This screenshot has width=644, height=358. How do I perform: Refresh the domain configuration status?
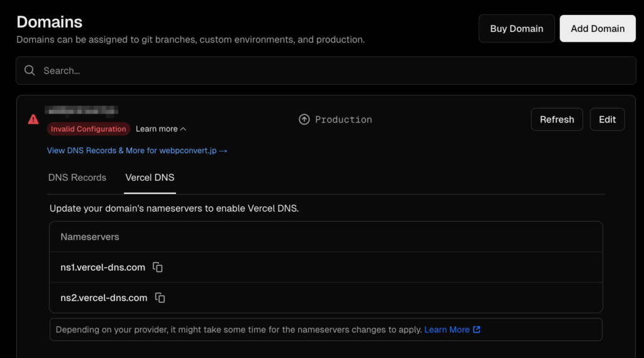point(557,119)
